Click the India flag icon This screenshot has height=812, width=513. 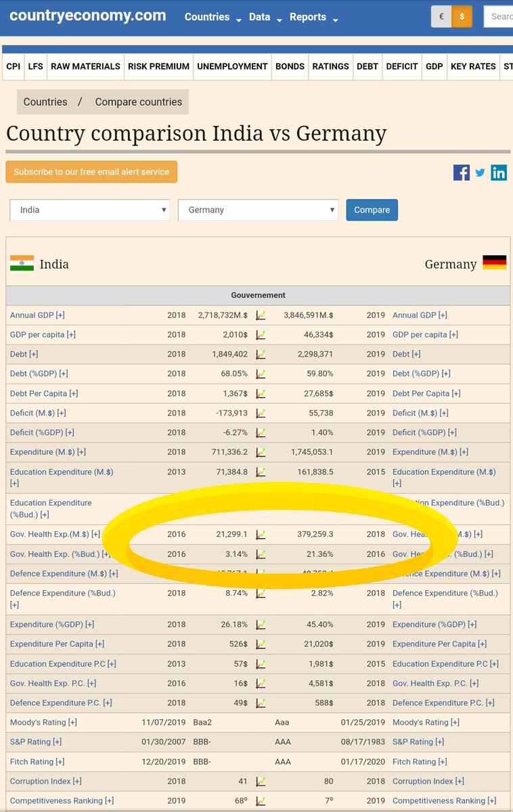tap(22, 264)
